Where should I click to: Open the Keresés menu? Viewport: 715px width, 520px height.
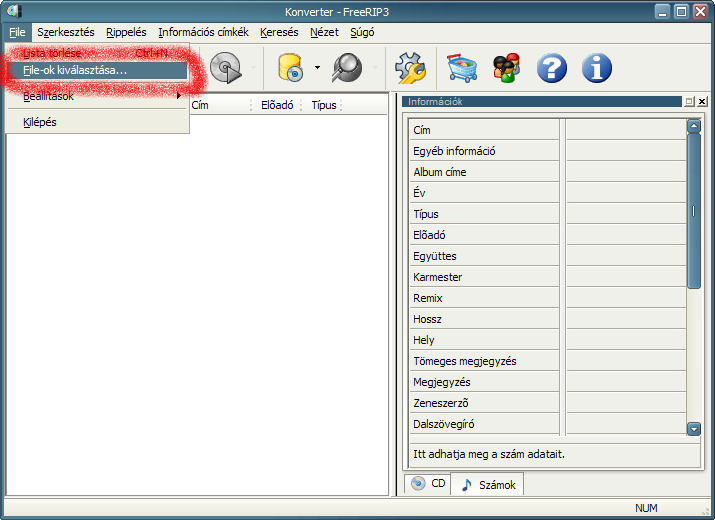279,32
